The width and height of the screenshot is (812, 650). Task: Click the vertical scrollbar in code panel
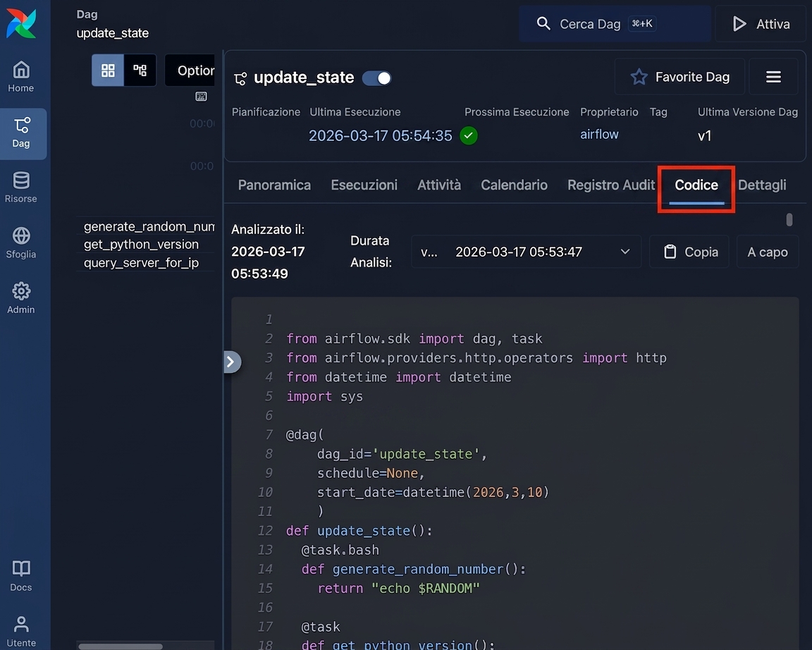789,219
